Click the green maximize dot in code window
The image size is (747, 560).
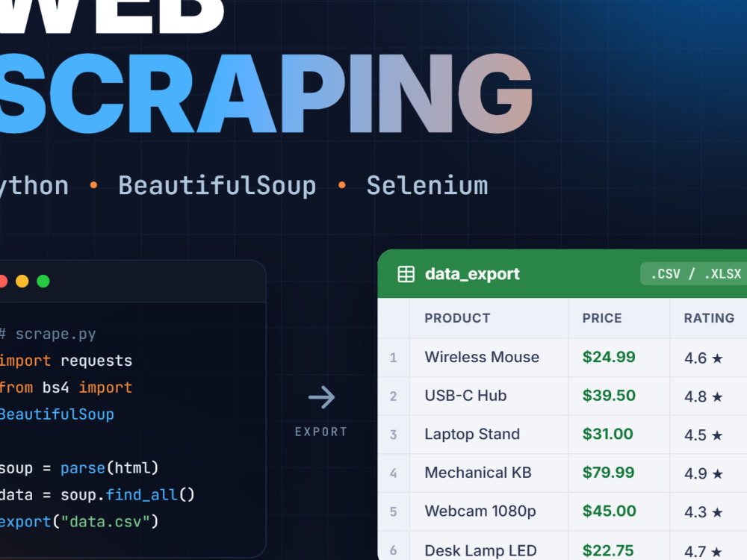[x=43, y=281]
